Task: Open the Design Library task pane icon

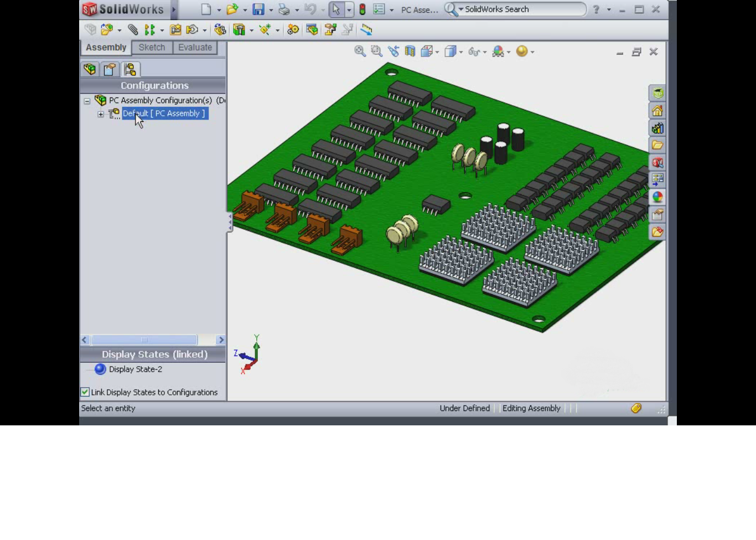Action: (657, 128)
